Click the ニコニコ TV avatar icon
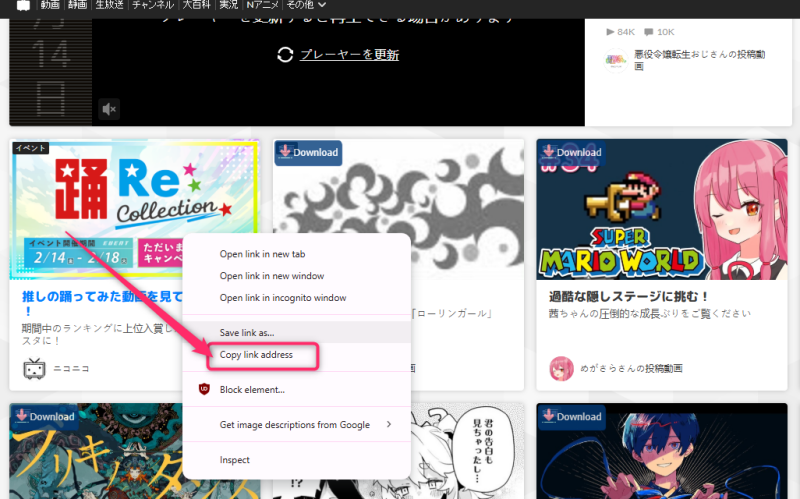 [34, 368]
